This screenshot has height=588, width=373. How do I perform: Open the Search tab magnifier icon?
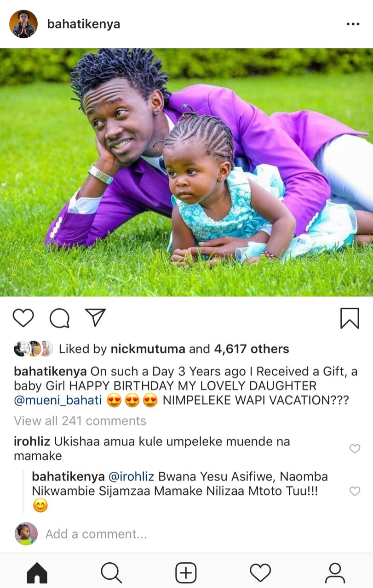click(x=111, y=573)
